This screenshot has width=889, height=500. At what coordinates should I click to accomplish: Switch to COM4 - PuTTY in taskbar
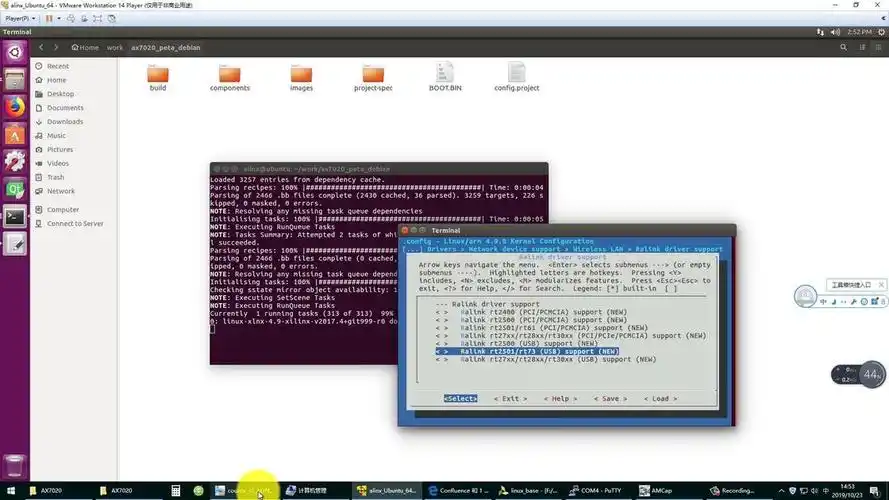(x=595, y=491)
